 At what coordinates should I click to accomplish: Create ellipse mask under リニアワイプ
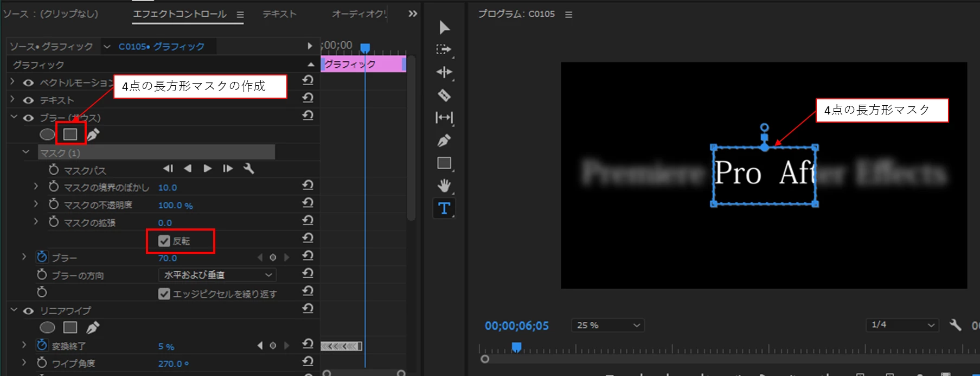click(x=47, y=327)
